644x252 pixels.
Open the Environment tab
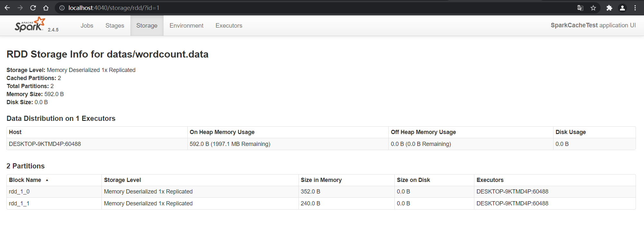point(186,26)
